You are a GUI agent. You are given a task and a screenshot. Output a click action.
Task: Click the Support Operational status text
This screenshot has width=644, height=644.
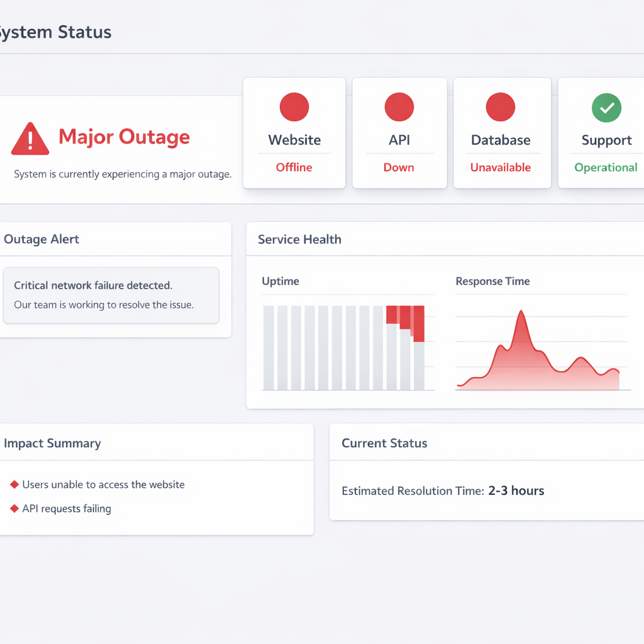point(606,167)
